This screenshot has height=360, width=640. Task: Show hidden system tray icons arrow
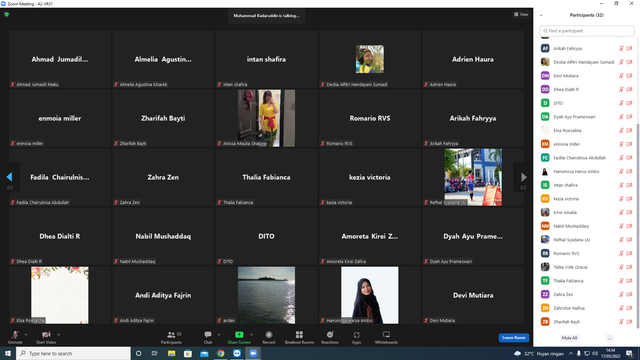(571, 353)
